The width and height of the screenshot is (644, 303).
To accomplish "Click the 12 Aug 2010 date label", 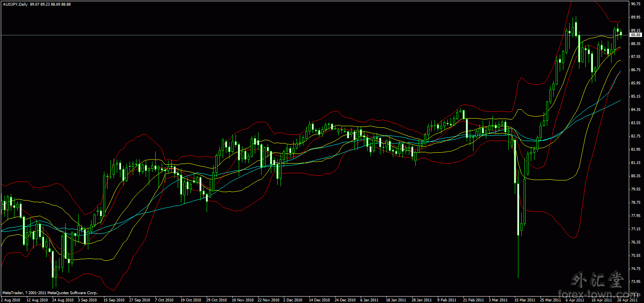I will 37,300.
